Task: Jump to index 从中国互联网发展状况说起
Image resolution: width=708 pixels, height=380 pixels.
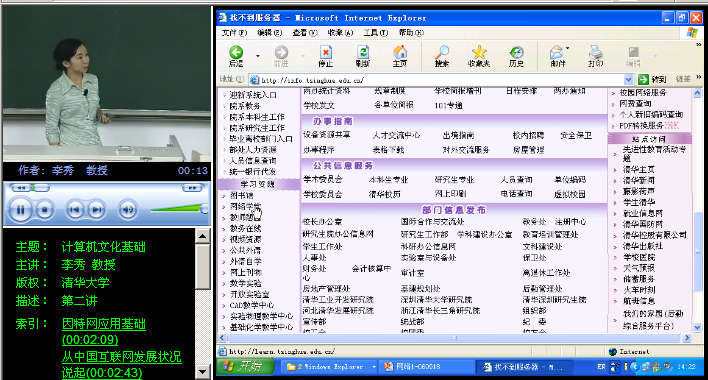Action: point(121,365)
